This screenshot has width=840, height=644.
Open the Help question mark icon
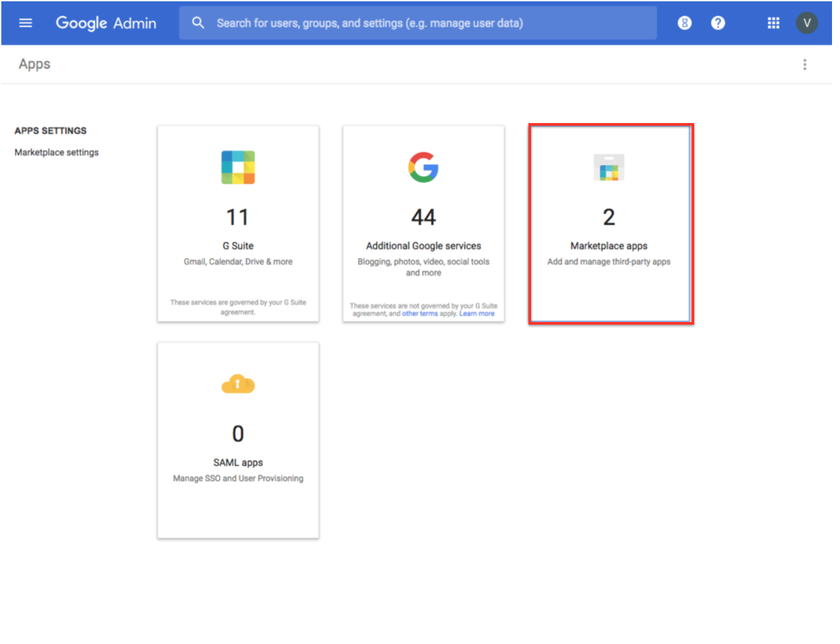718,23
